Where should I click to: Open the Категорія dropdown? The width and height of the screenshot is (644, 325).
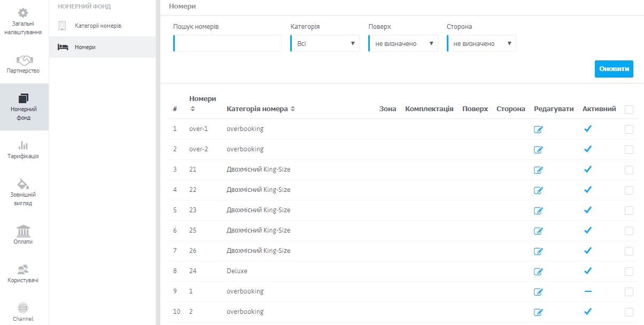[325, 44]
